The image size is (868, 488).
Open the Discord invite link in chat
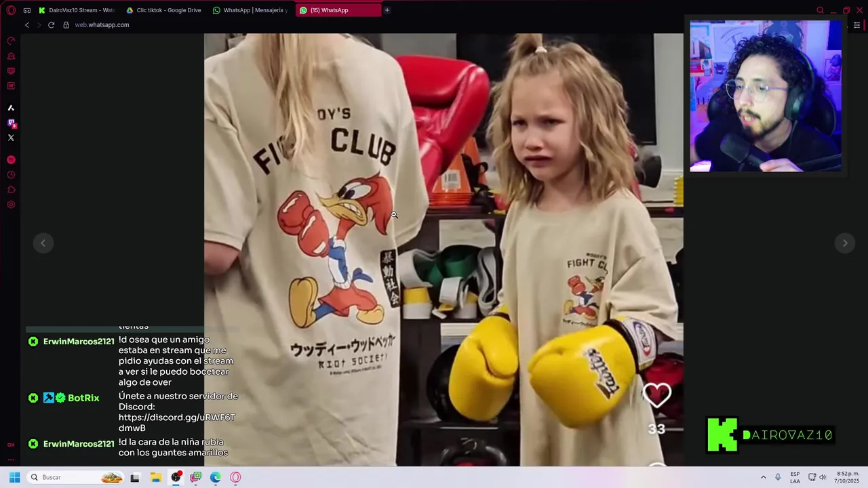[177, 423]
